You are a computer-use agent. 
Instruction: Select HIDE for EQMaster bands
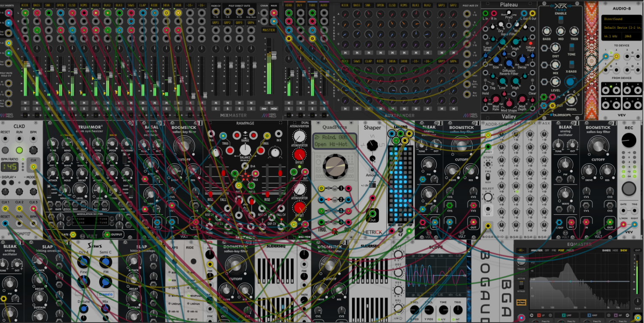[x=615, y=250]
